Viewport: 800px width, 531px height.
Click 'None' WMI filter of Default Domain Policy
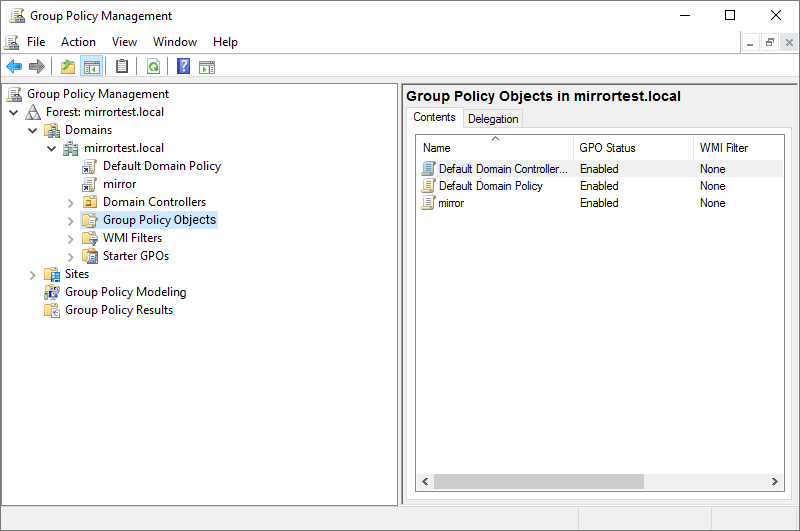[x=712, y=186]
